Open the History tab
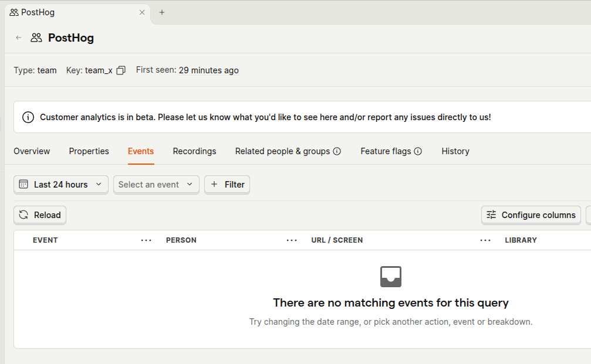Viewport: 591px width, 364px height. tap(455, 151)
